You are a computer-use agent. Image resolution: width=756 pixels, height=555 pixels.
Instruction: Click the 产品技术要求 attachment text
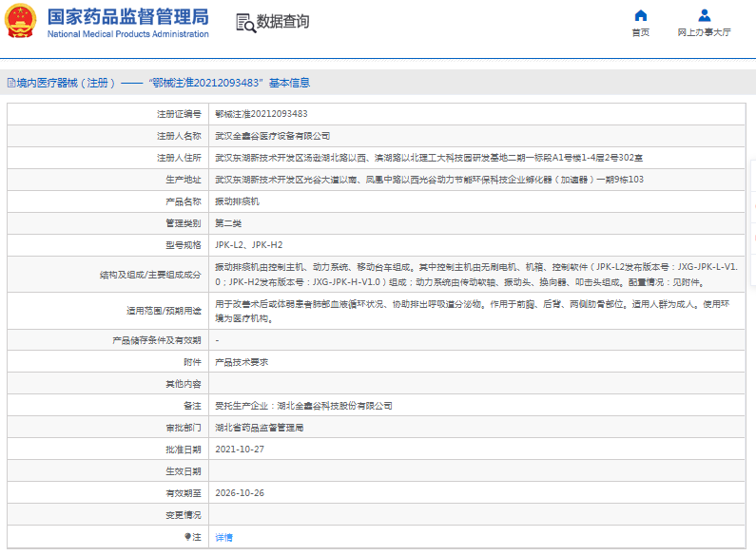tap(242, 362)
